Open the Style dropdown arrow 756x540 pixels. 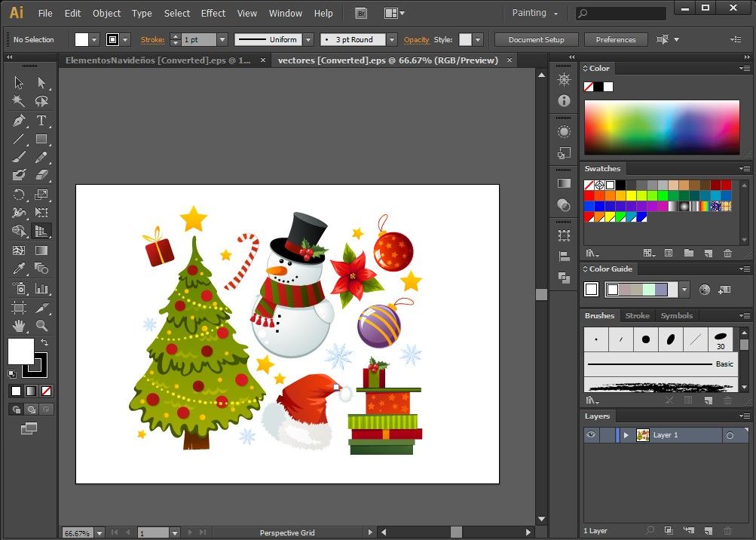pos(478,39)
